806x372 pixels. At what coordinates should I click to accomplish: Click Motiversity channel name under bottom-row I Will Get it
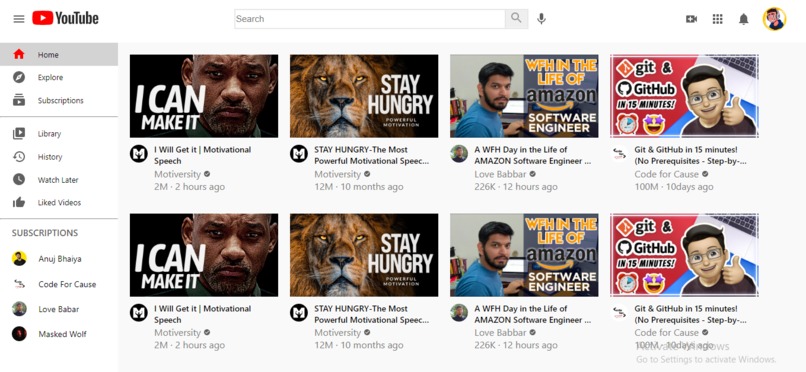pyautogui.click(x=177, y=332)
